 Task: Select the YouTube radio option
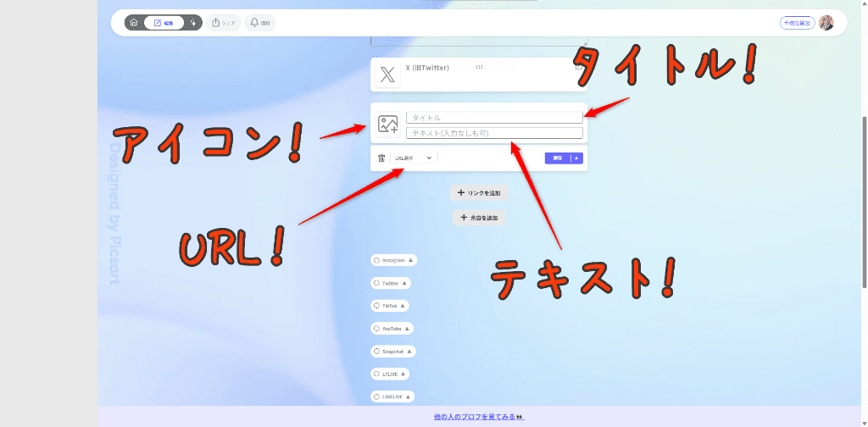[x=376, y=328]
